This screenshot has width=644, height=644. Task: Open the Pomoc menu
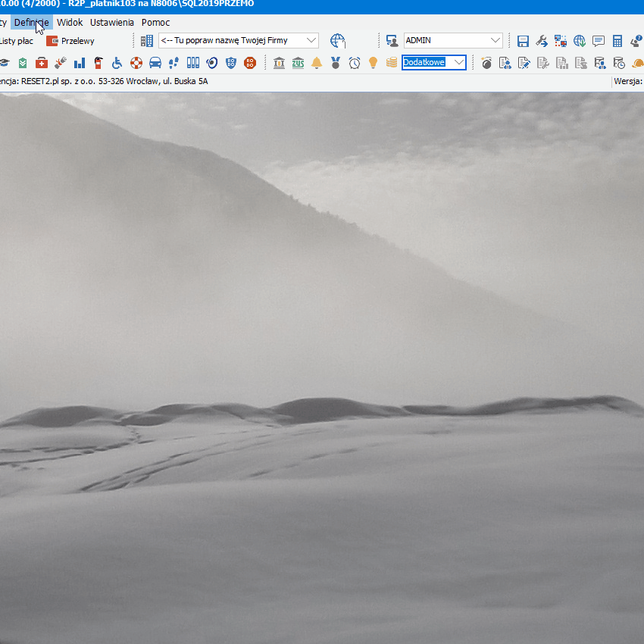tap(155, 22)
